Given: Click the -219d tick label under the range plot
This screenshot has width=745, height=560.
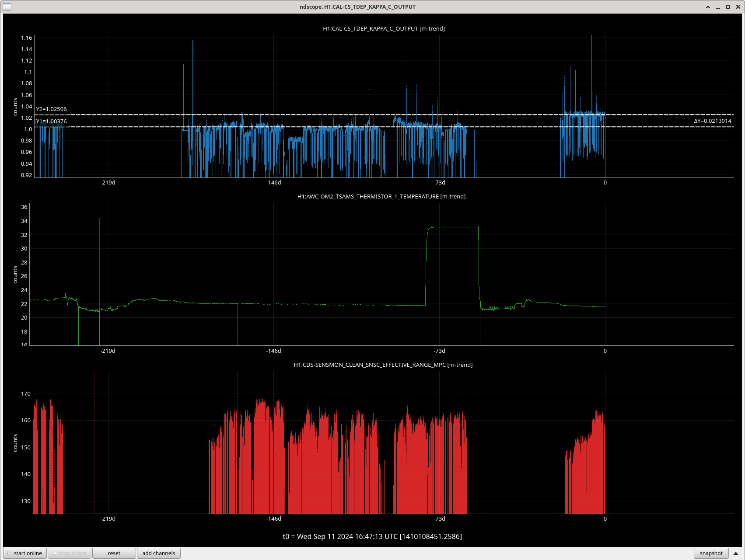Looking at the screenshot, I should tap(108, 519).
